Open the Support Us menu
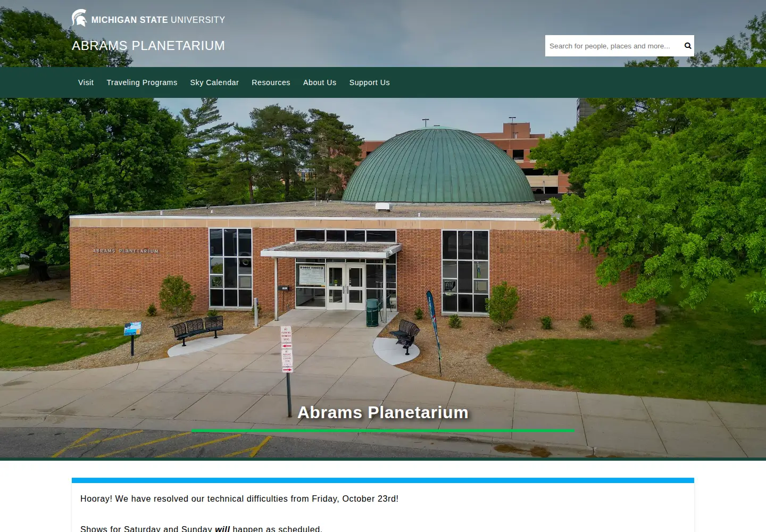Screen dimensions: 766x532 pos(370,82)
